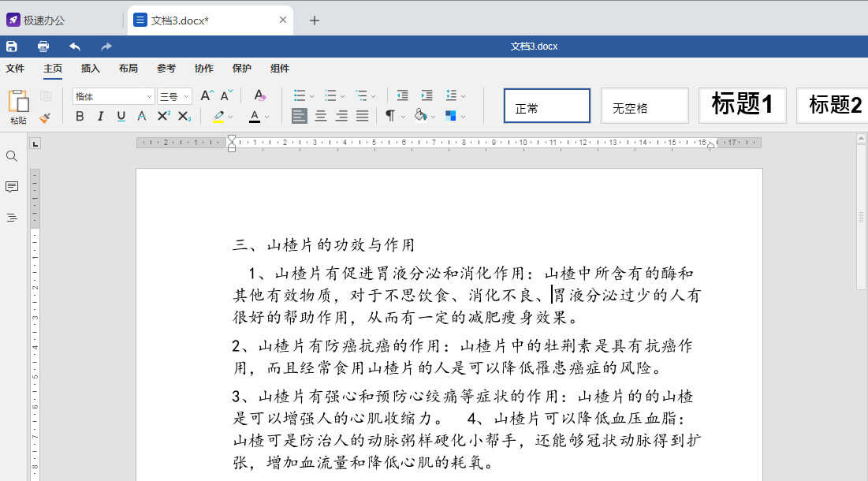The width and height of the screenshot is (868, 481).
Task: Toggle nonprinting paragraph marks
Action: coord(390,116)
